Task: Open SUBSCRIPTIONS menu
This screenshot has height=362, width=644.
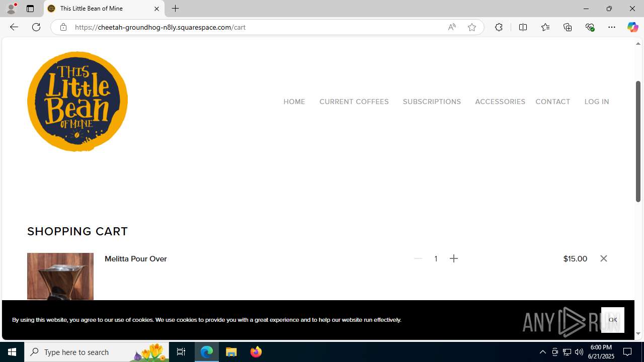Action: tap(432, 102)
